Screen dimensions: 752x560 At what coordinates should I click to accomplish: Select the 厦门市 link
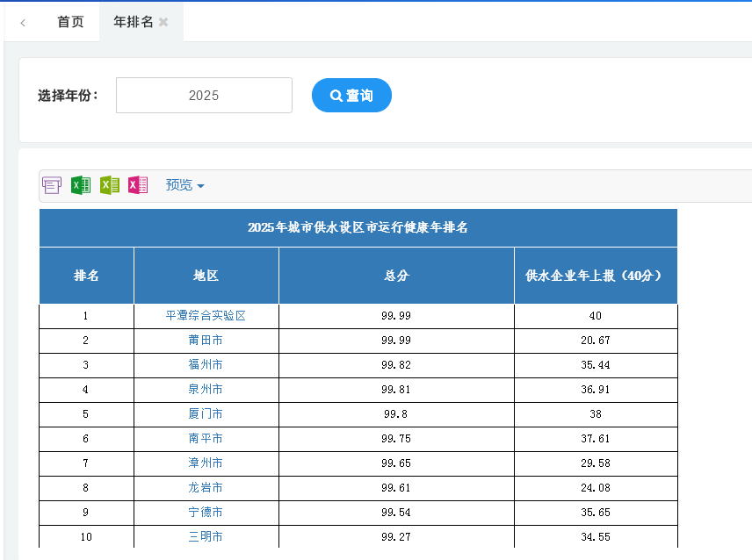(205, 413)
